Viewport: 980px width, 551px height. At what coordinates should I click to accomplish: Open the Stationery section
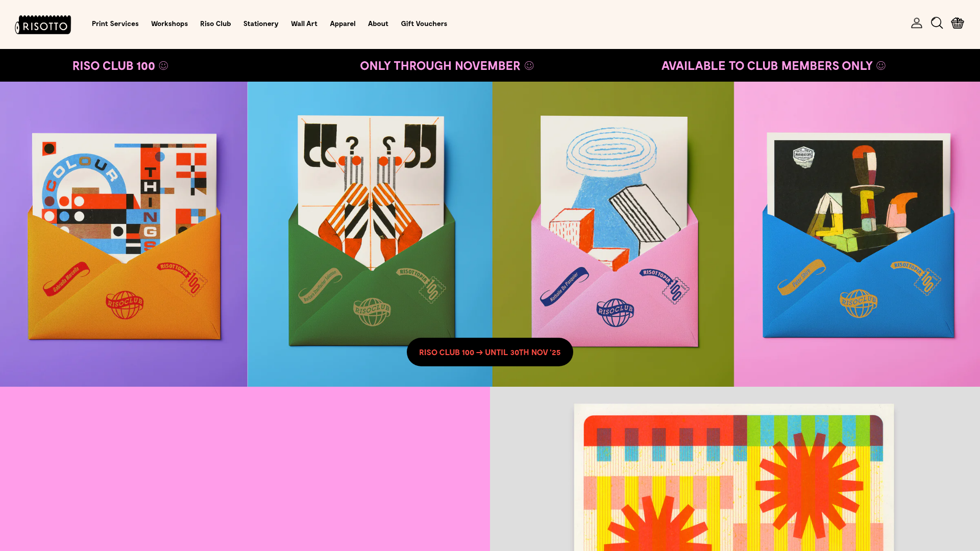261,23
